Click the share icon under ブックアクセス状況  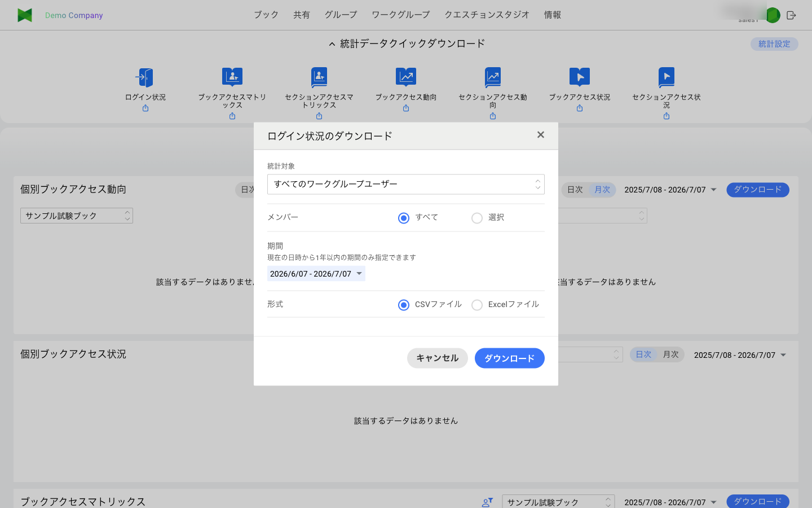tap(580, 108)
